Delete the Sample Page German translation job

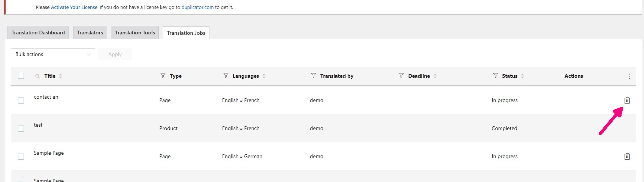coord(627,156)
